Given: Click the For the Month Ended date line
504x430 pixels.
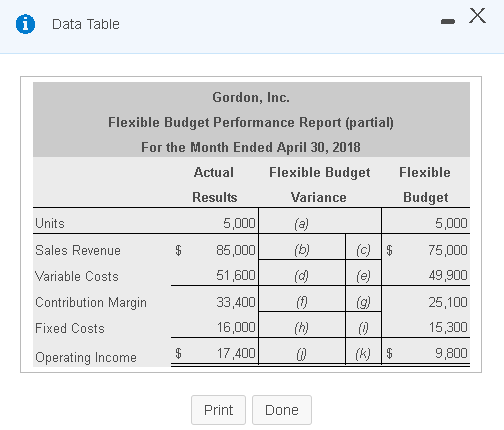Looking at the screenshot, I should (x=251, y=147).
